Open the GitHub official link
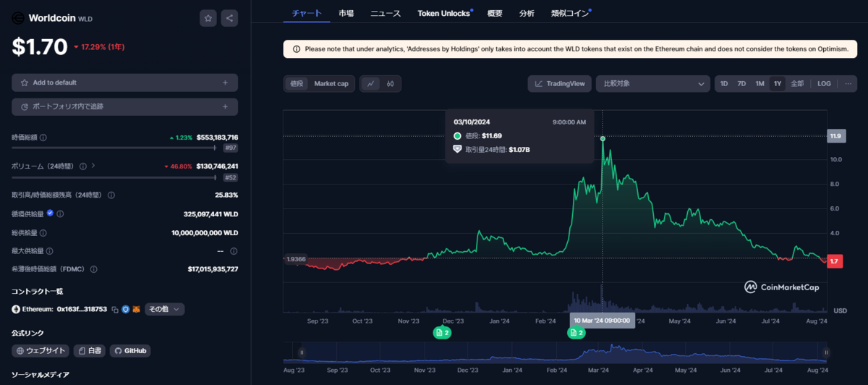The image size is (868, 385). click(130, 351)
